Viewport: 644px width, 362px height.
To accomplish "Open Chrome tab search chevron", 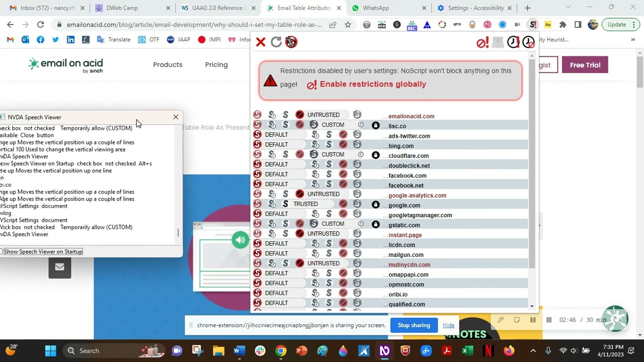I will tap(568, 8).
